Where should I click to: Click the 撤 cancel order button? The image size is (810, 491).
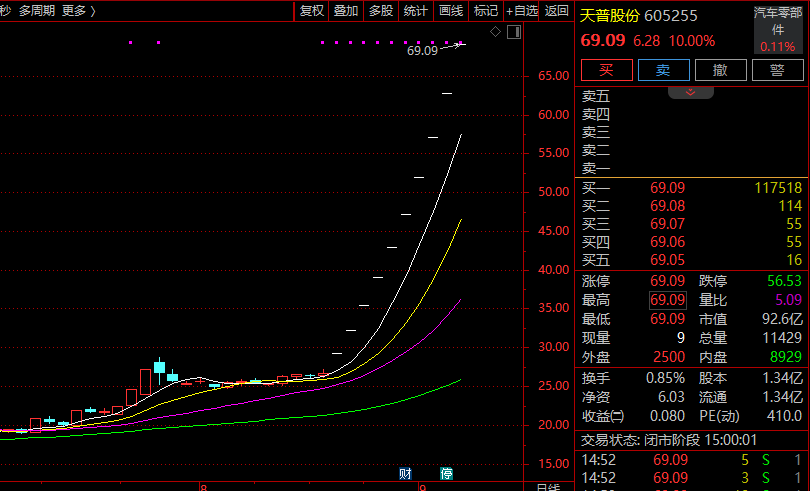pyautogui.click(x=720, y=70)
